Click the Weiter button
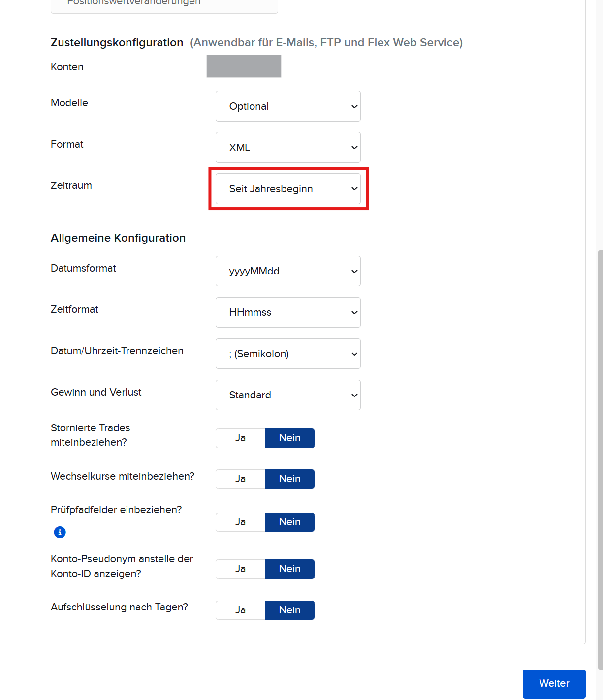Screen dimensions: 603x700 554,683
